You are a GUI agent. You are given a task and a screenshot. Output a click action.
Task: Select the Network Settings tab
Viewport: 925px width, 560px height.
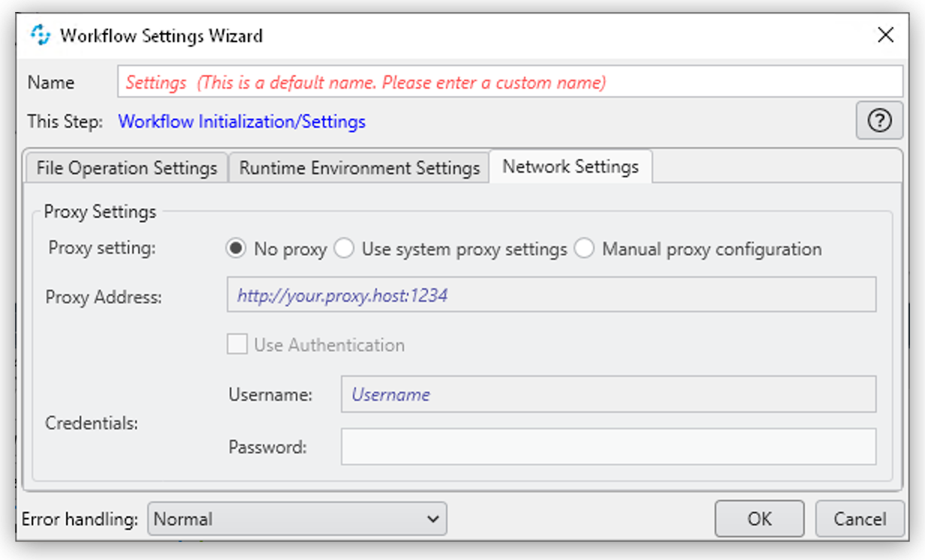(571, 167)
